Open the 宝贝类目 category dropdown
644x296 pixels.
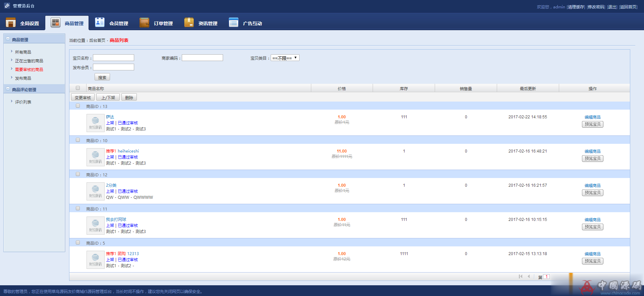(285, 58)
